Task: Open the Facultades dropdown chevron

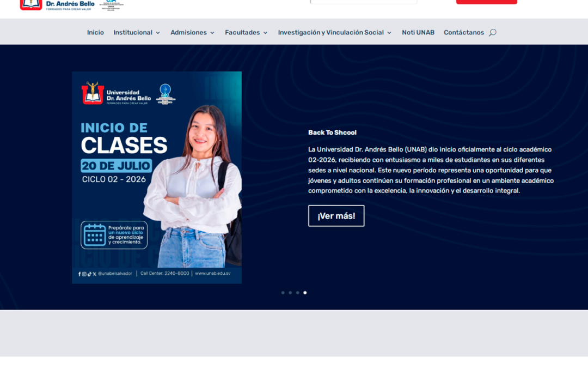Action: point(266,33)
